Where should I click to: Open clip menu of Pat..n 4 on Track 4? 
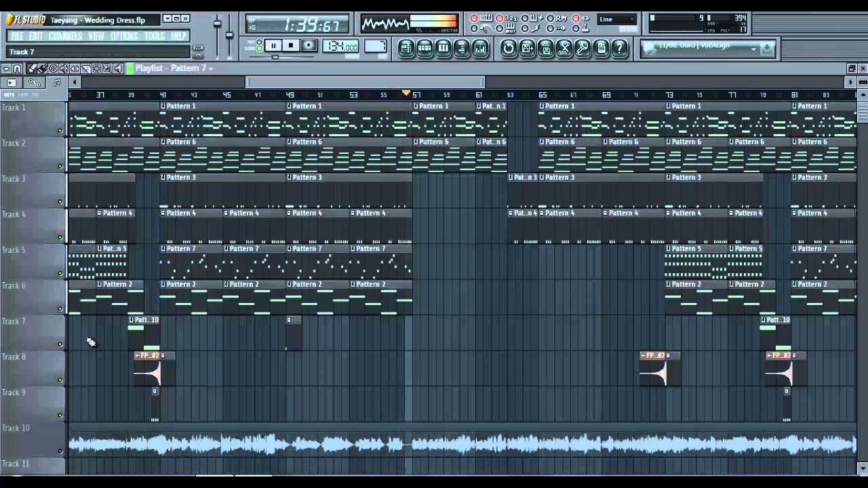[x=511, y=213]
